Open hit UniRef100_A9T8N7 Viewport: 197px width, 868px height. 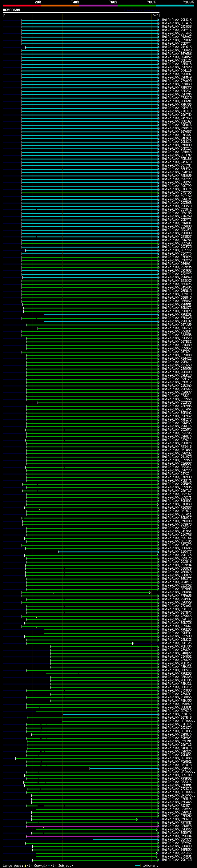(176, 822)
